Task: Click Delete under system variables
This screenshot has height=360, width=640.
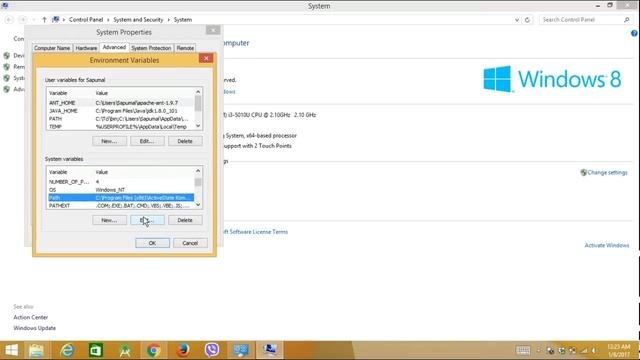Action: pos(185,220)
